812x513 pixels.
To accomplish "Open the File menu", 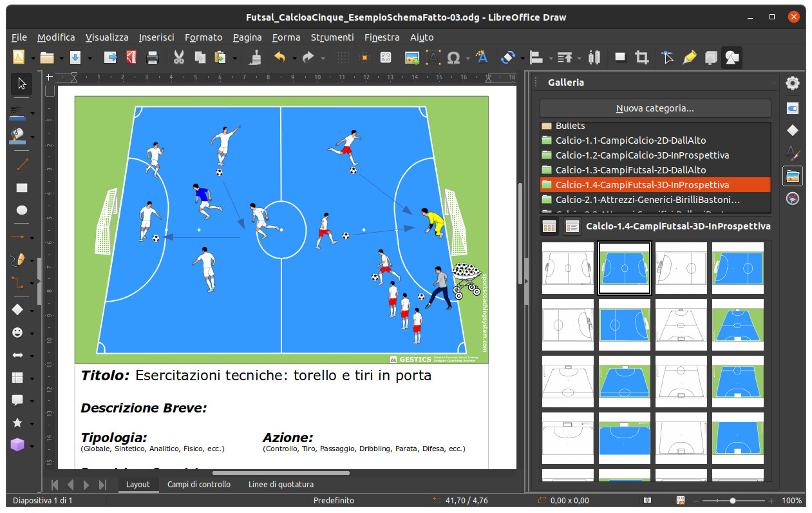I will tap(19, 37).
